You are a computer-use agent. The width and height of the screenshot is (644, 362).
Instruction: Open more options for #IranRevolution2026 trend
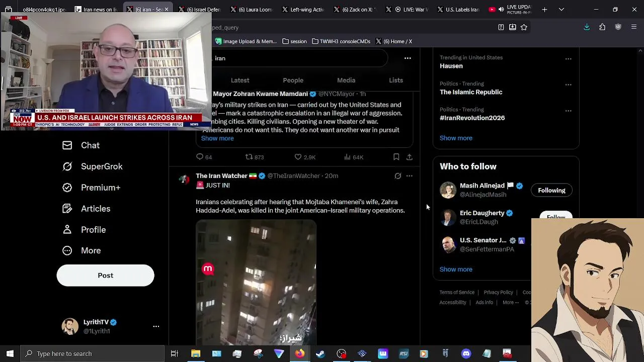(568, 111)
